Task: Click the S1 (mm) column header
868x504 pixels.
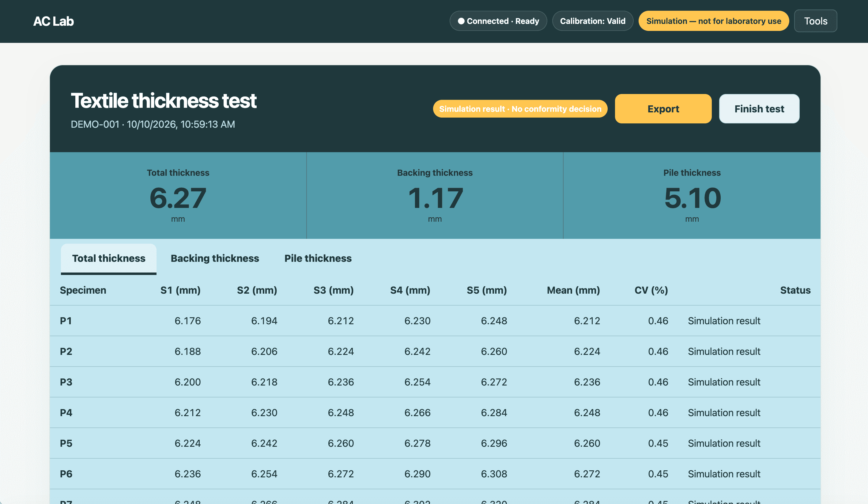Action: (180, 290)
